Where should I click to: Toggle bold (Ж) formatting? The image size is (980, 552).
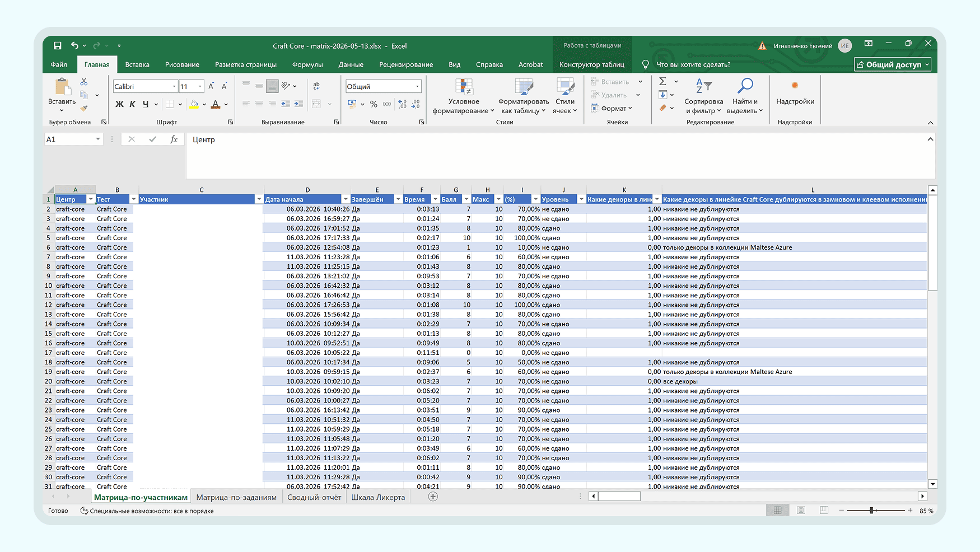(119, 104)
